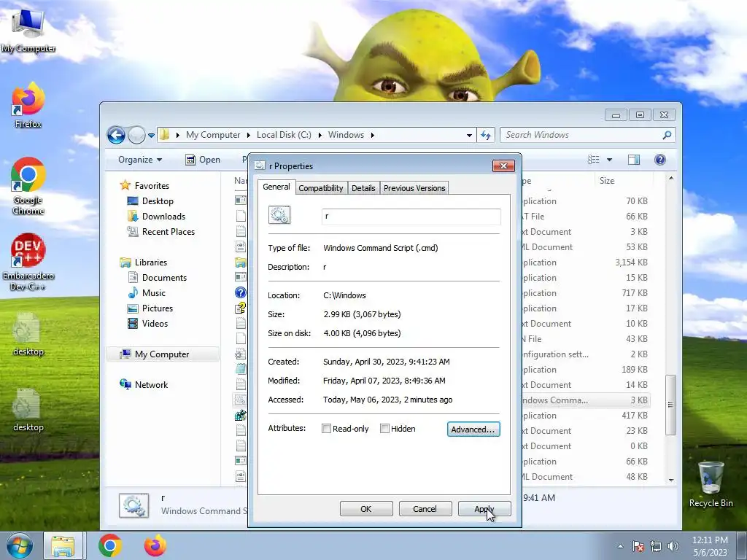Click My Computer in the address breadcrumb
This screenshot has width=747, height=560.
pos(213,135)
